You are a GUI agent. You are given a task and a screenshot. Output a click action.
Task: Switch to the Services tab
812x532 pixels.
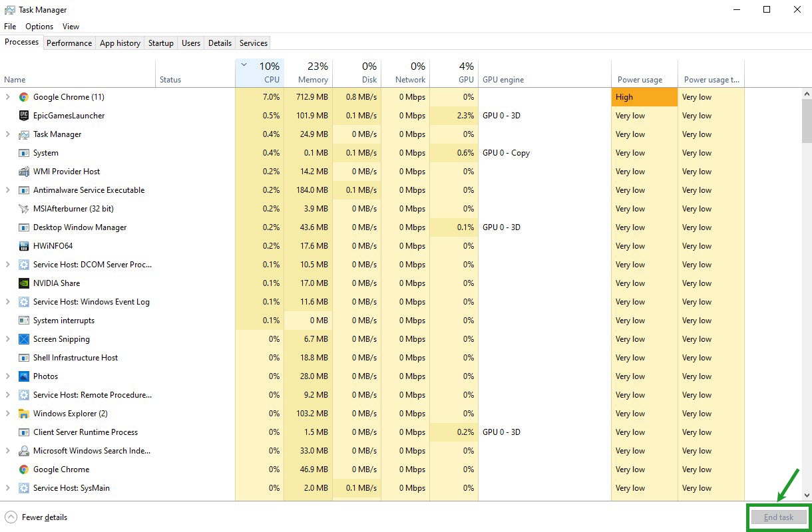pyautogui.click(x=254, y=43)
